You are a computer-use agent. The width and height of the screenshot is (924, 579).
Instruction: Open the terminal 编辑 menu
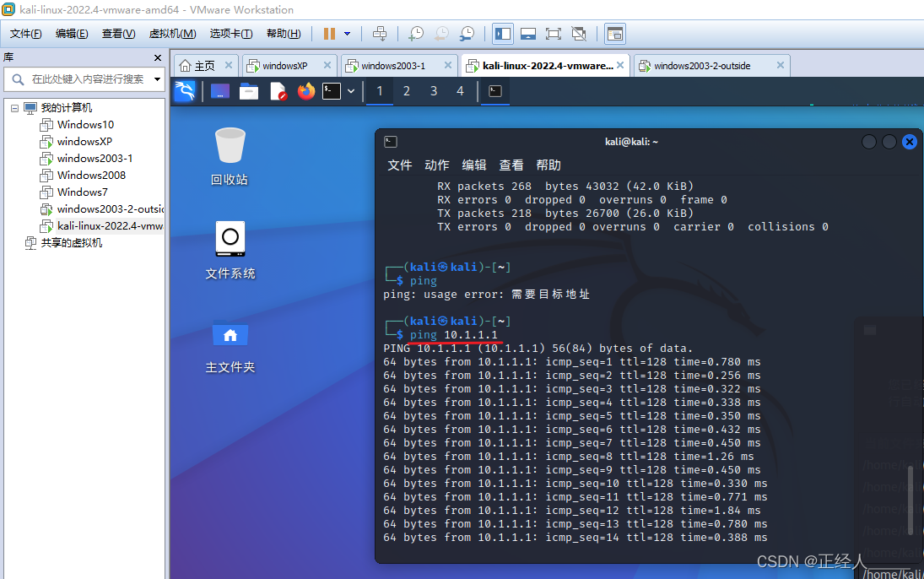(473, 165)
